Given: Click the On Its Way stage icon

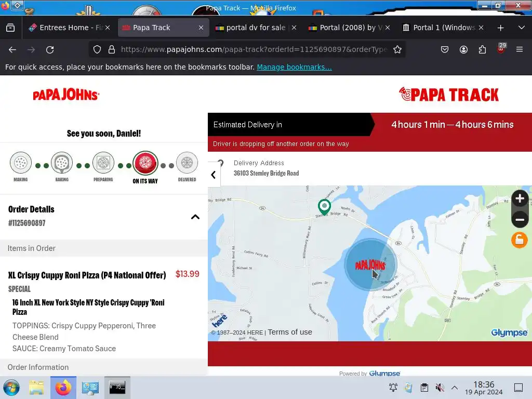Looking at the screenshot, I should (145, 164).
